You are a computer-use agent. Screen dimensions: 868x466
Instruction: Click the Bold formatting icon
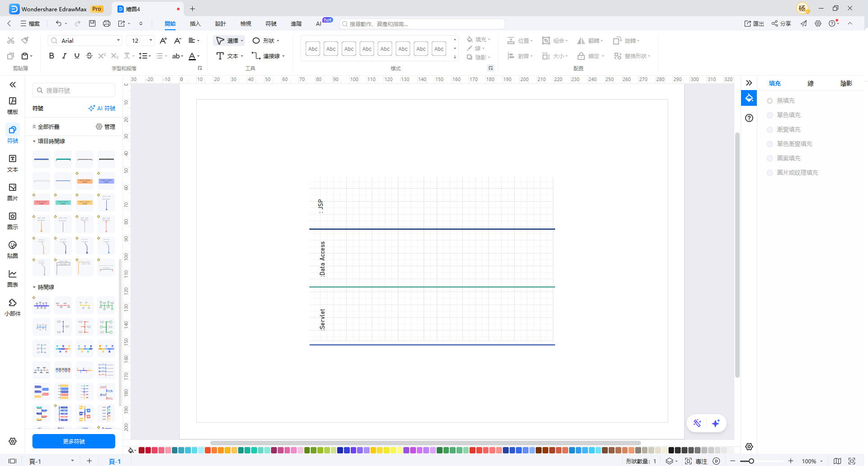click(x=51, y=56)
